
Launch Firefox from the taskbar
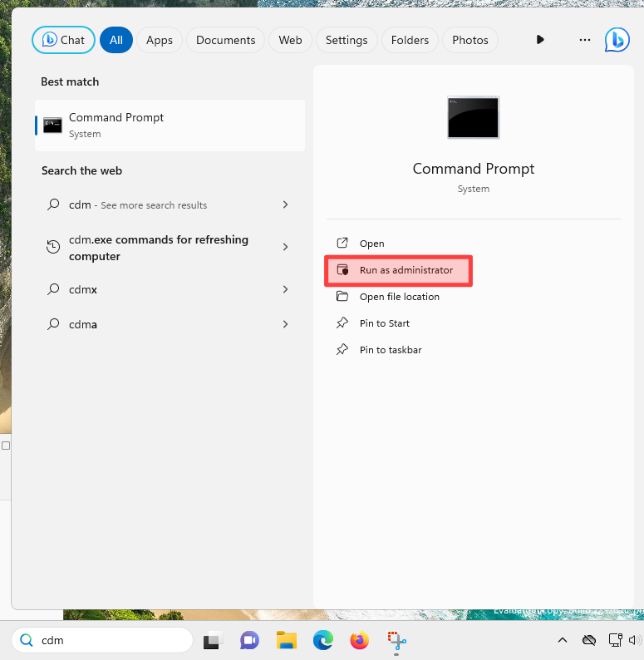pyautogui.click(x=360, y=641)
